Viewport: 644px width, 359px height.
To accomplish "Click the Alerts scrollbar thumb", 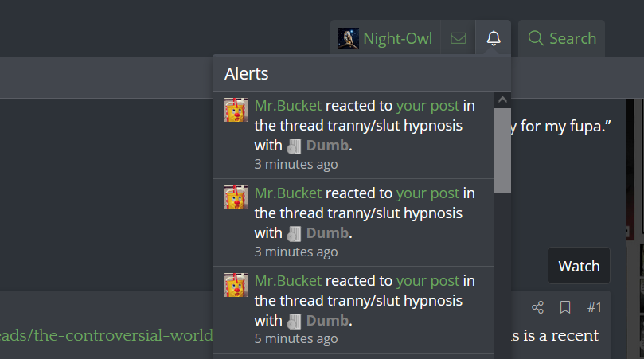I will point(502,150).
